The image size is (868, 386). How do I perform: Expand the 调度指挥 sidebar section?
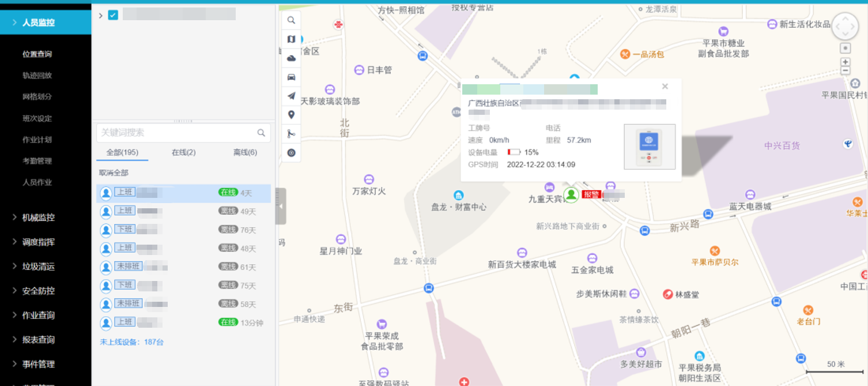[x=38, y=242]
